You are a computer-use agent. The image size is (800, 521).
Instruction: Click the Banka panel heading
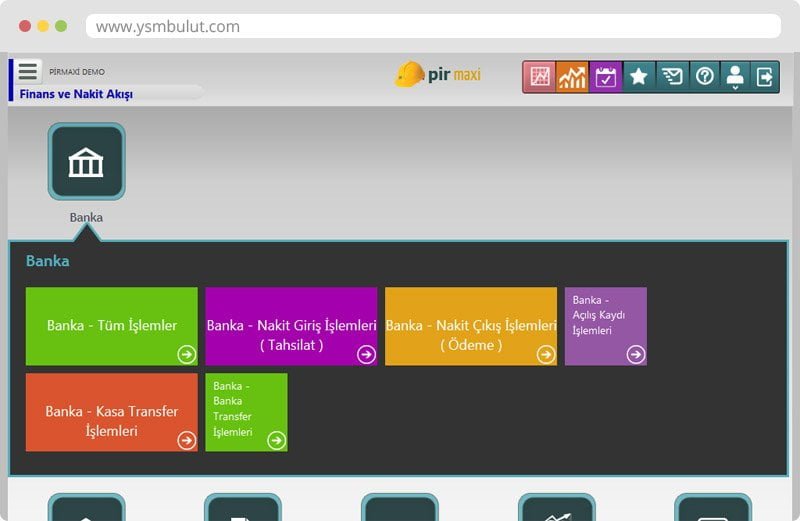pyautogui.click(x=48, y=261)
